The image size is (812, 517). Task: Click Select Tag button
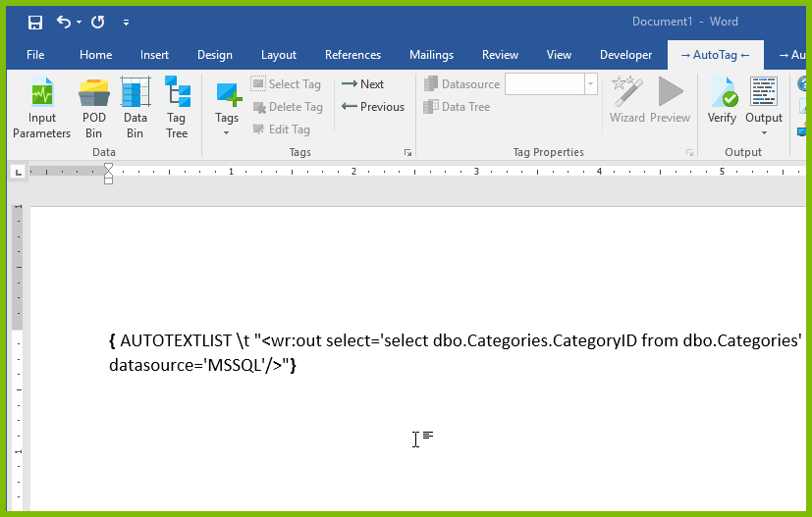click(x=286, y=83)
